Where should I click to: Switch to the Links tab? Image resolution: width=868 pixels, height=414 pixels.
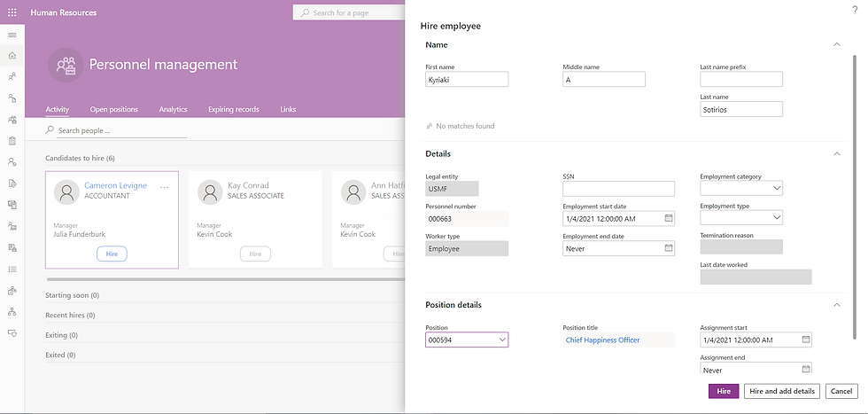pos(288,109)
